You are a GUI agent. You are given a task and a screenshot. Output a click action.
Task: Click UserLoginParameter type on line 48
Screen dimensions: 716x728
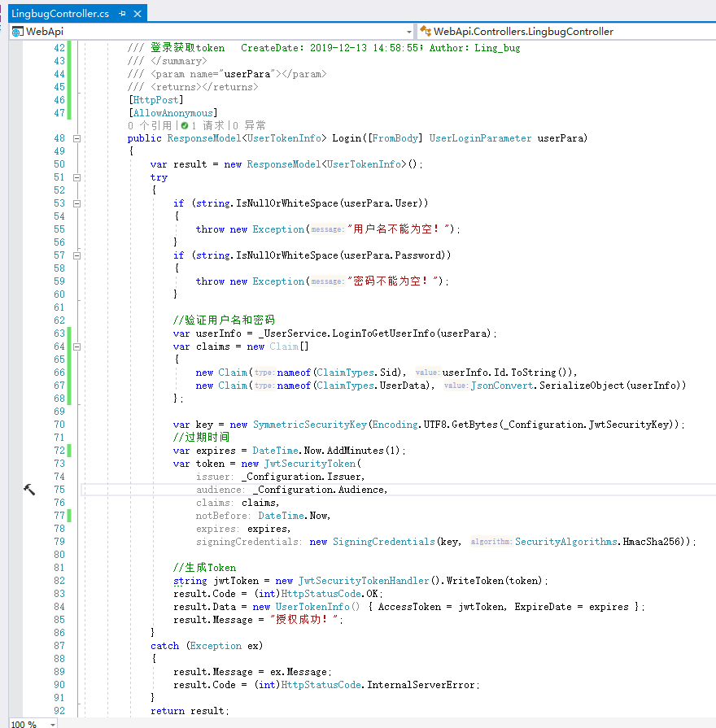click(x=480, y=138)
